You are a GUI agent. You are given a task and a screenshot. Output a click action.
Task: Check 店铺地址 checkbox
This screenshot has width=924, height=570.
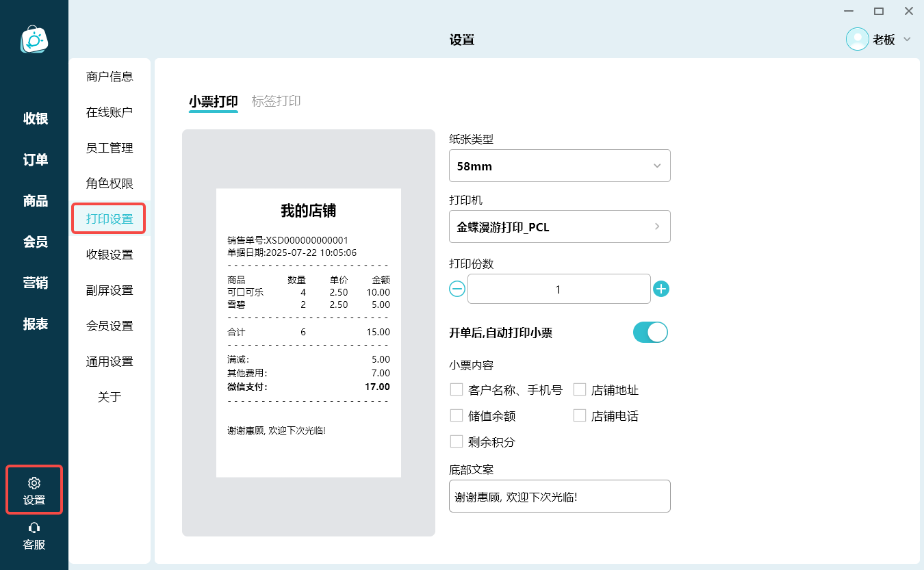point(580,389)
